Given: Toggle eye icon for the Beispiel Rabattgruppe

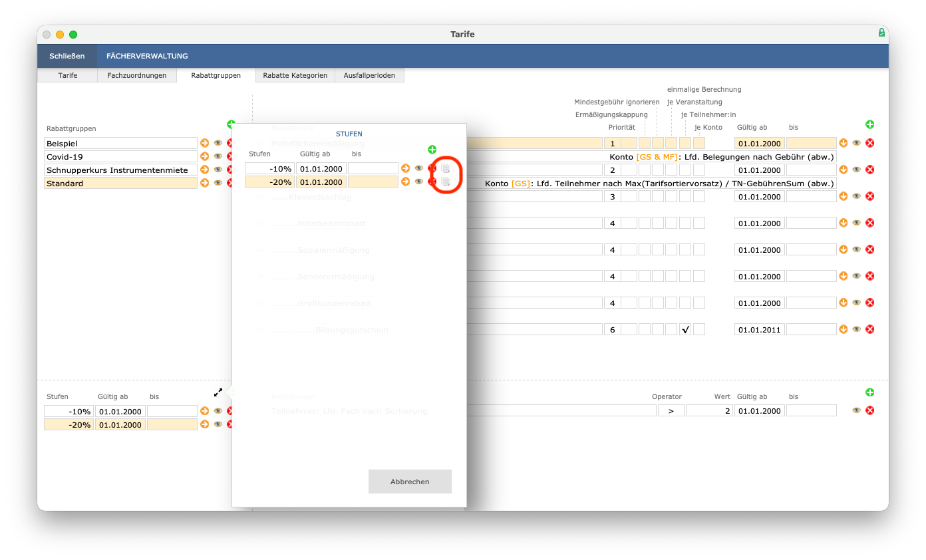Looking at the screenshot, I should 218,143.
